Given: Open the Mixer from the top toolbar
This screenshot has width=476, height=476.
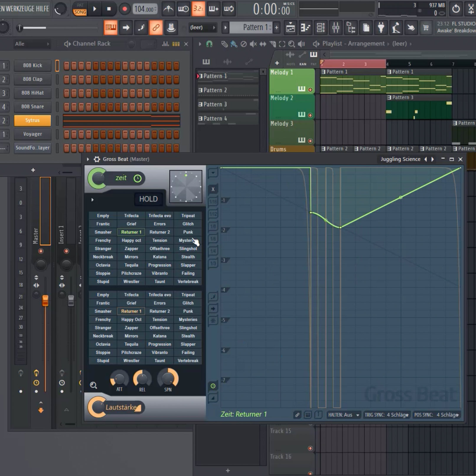Looking at the screenshot, I should [x=336, y=27].
